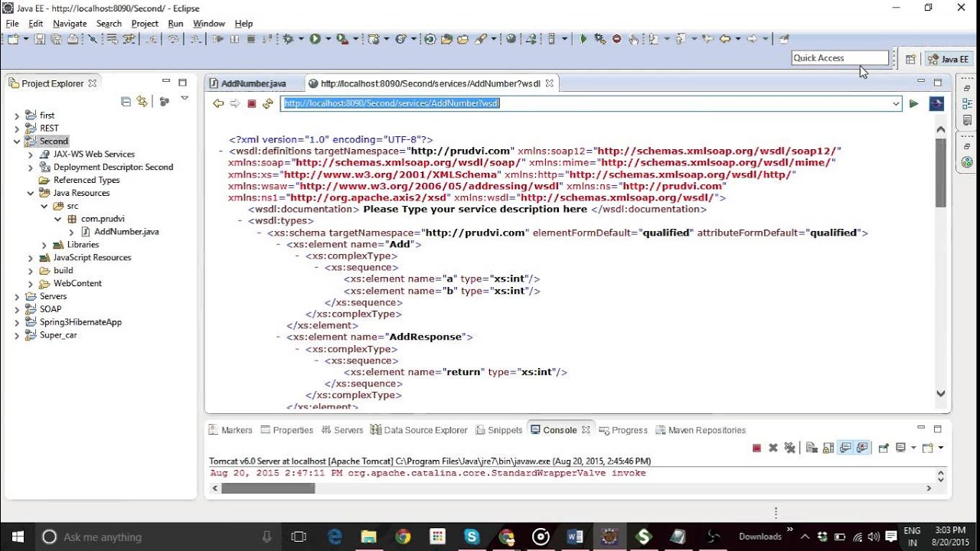Click the red Stop loading icon
Viewport: 980px width, 551px height.
click(x=251, y=103)
